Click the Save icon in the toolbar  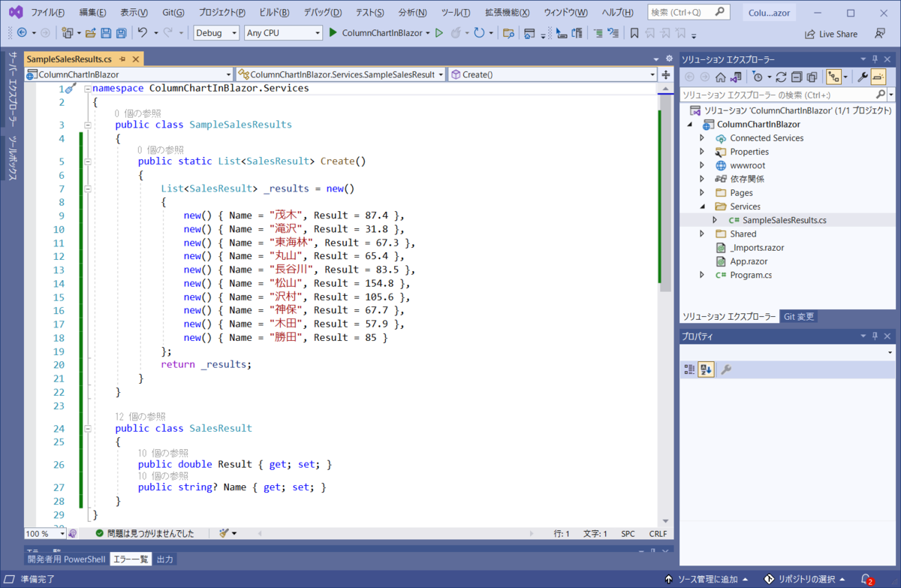pos(105,33)
